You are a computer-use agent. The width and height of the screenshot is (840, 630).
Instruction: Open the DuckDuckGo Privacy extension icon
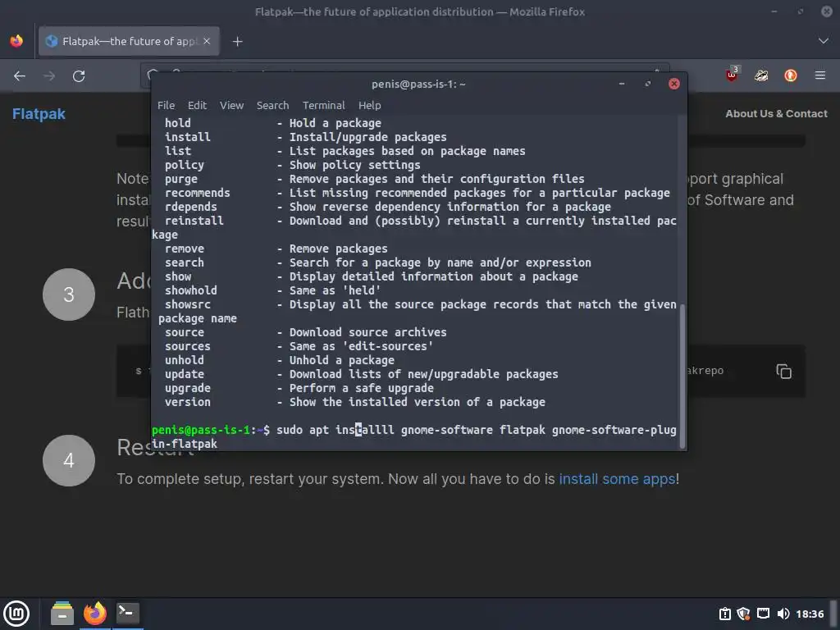791,76
